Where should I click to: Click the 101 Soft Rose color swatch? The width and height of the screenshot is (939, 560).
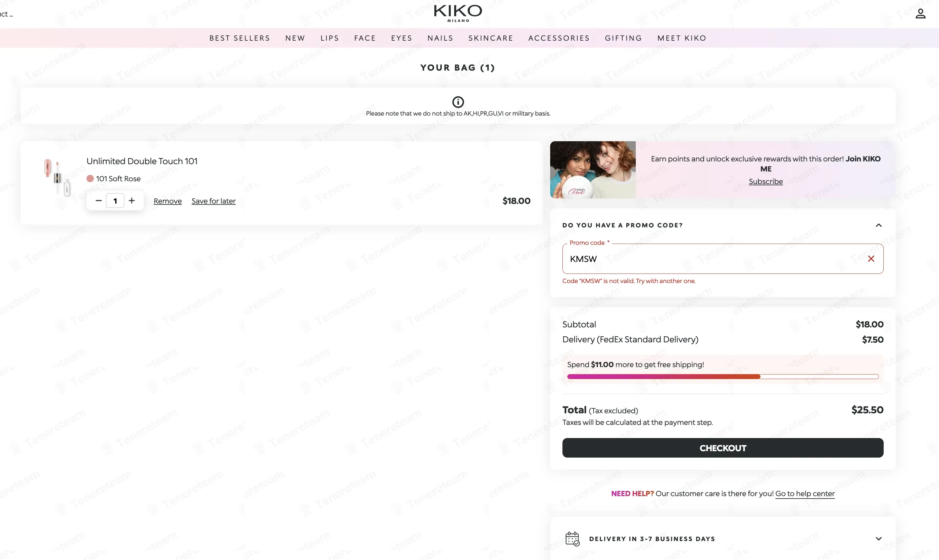[90, 179]
